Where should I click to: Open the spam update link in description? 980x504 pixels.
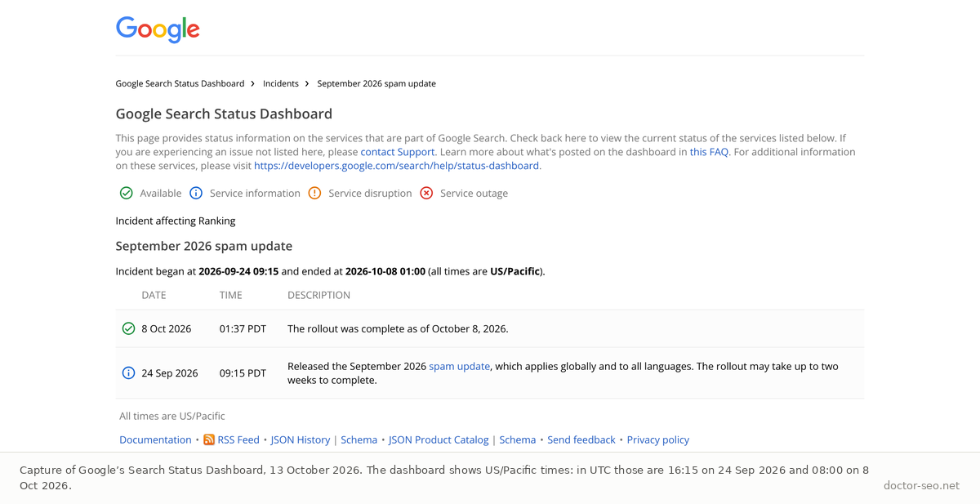459,366
